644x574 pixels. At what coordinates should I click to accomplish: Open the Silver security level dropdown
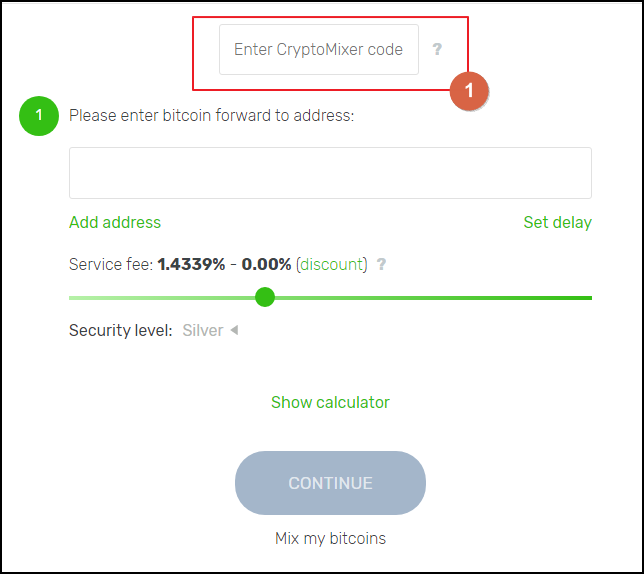(x=203, y=330)
